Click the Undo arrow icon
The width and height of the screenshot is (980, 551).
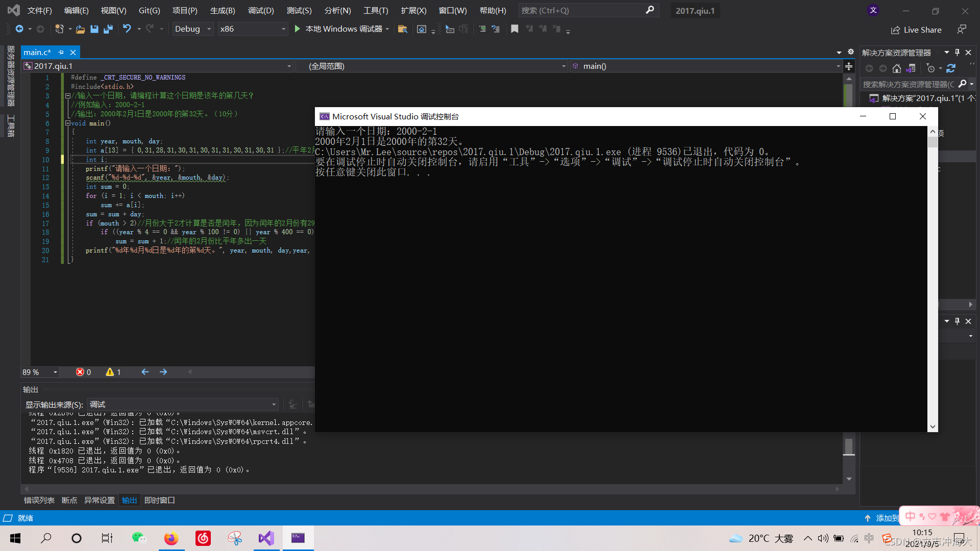[127, 29]
